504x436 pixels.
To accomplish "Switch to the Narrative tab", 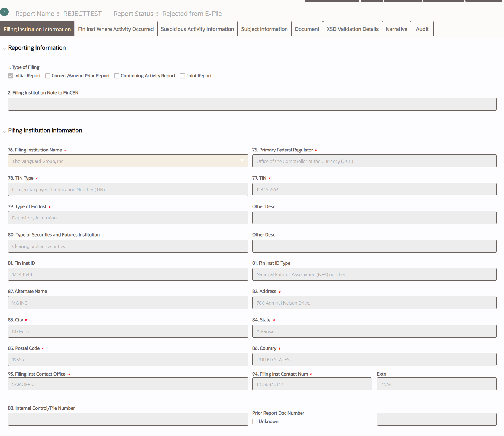I will tap(396, 29).
